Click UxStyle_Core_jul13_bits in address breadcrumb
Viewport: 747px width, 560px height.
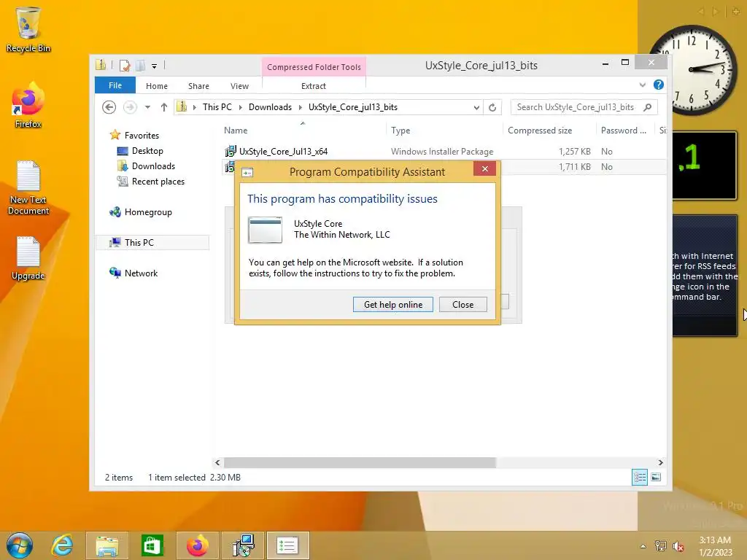point(353,107)
